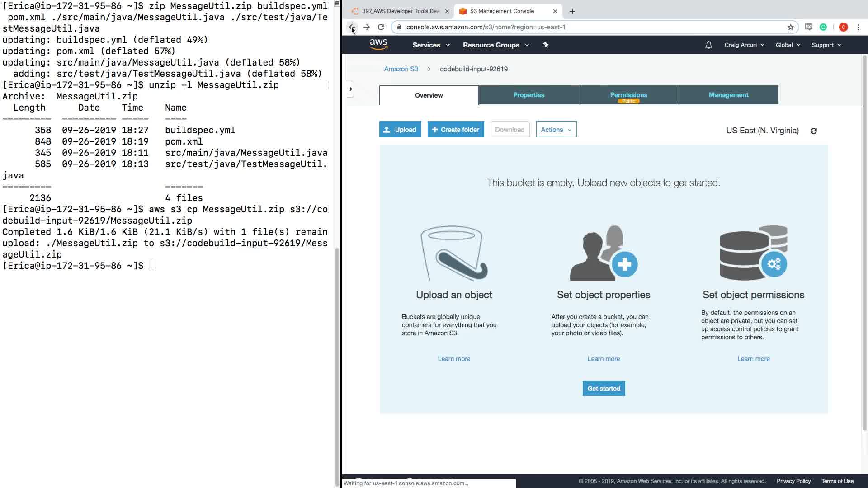
Task: Expand the Services dropdown
Action: point(430,45)
